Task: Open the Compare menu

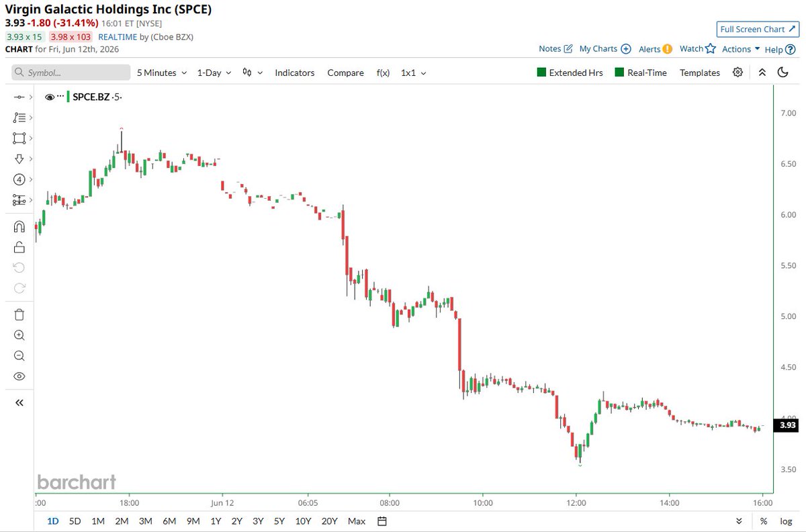Action: tap(345, 73)
